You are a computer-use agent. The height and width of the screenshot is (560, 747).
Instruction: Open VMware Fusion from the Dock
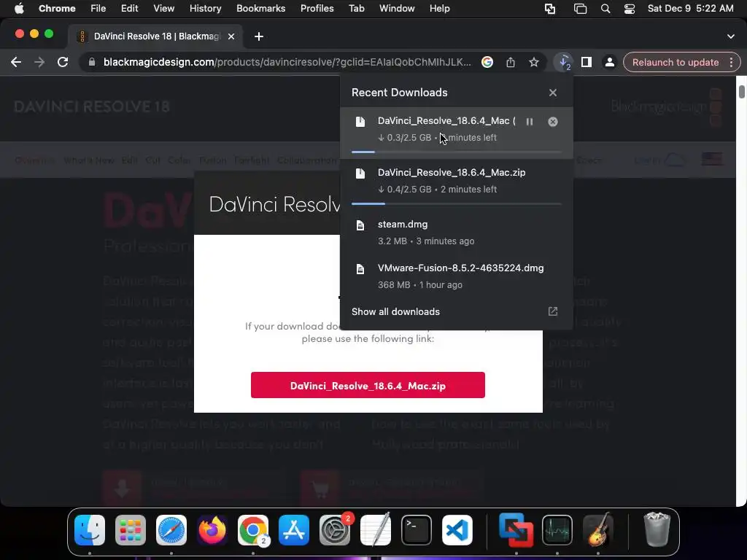point(516,530)
